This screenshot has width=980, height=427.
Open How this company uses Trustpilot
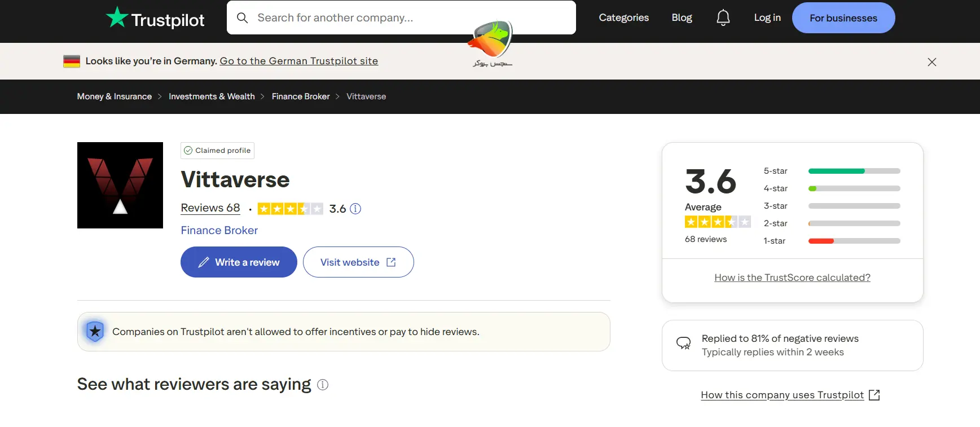click(x=782, y=395)
